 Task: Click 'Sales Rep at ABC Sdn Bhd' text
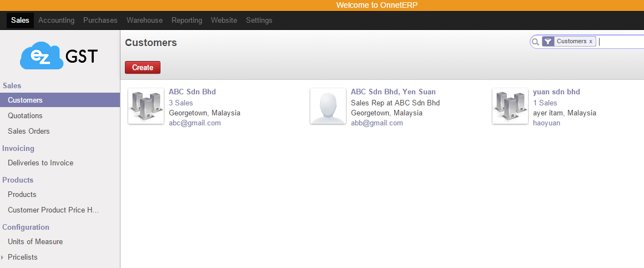(x=395, y=103)
